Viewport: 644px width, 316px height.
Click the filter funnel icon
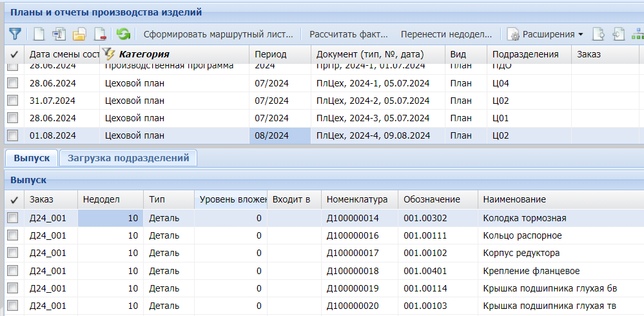15,34
